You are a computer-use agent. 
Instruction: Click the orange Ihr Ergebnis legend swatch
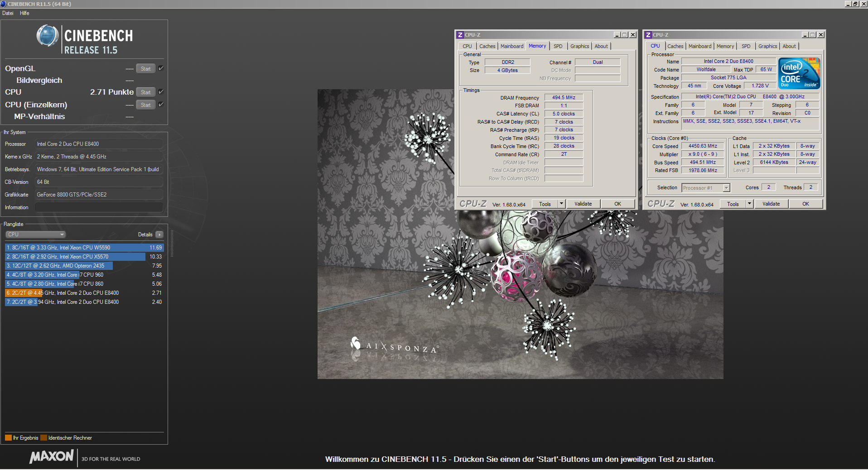click(8, 438)
